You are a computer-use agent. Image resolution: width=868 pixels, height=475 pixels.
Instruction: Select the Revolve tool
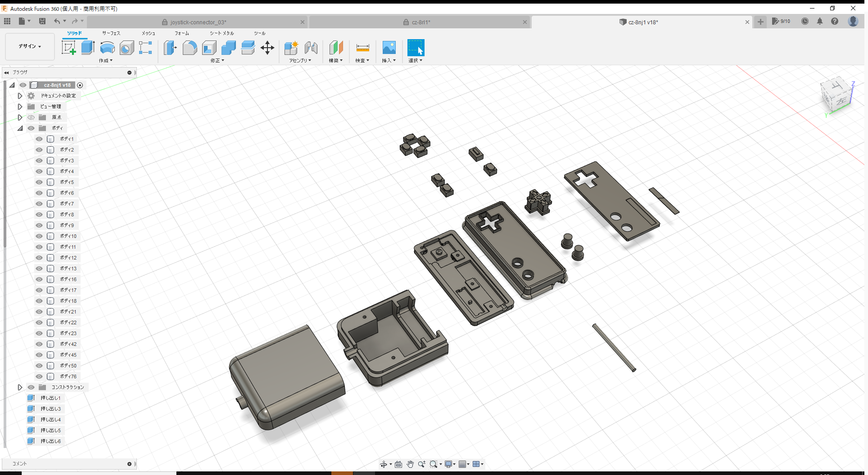pyautogui.click(x=107, y=48)
